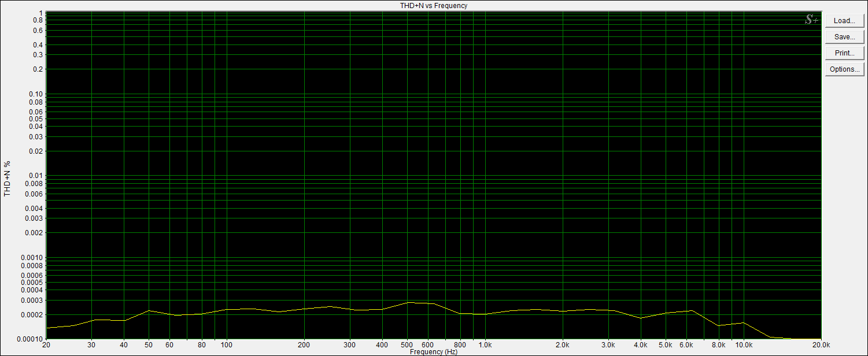Click the Load... button
The height and width of the screenshot is (356, 868).
pyautogui.click(x=844, y=21)
